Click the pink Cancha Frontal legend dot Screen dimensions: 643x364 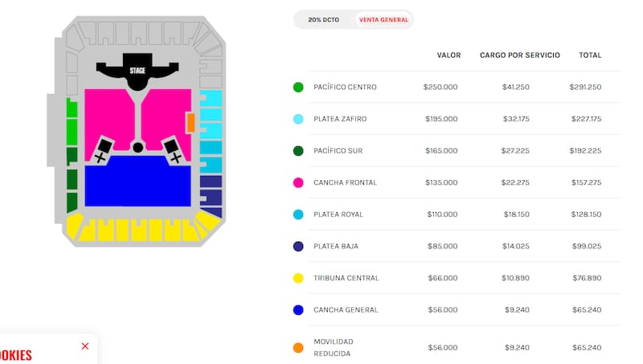tap(298, 182)
